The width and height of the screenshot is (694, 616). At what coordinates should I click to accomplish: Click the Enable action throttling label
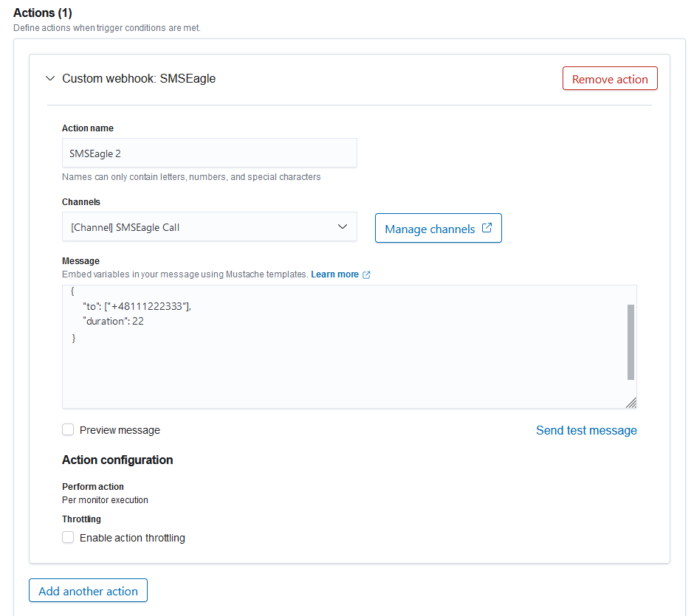pyautogui.click(x=132, y=538)
